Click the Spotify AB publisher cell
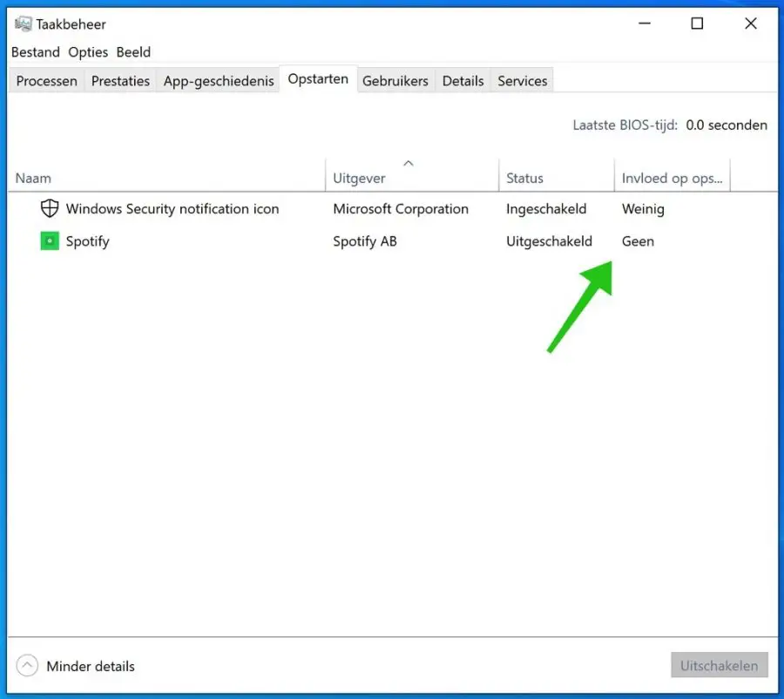Image resolution: width=784 pixels, height=699 pixels. tap(364, 241)
